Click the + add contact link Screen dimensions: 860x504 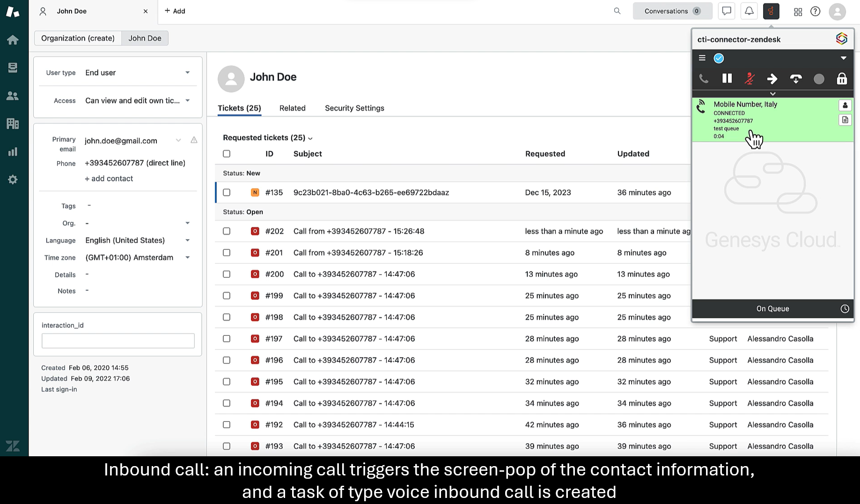tap(109, 178)
